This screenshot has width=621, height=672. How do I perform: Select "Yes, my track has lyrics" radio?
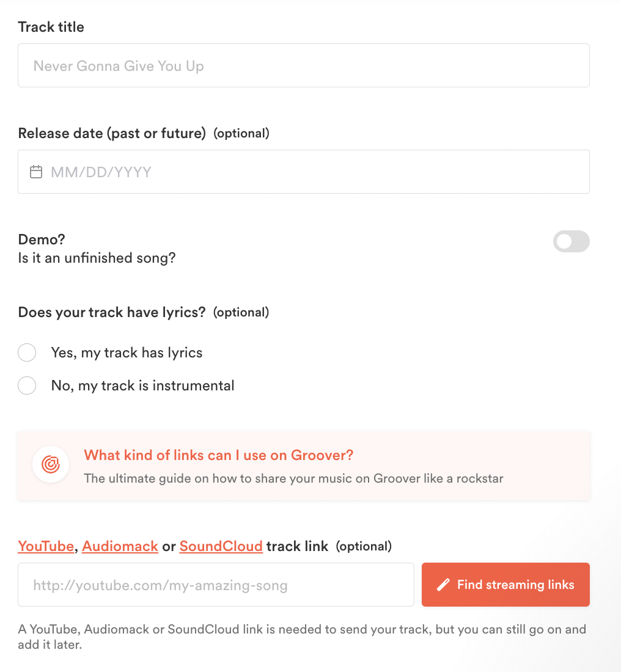click(27, 352)
